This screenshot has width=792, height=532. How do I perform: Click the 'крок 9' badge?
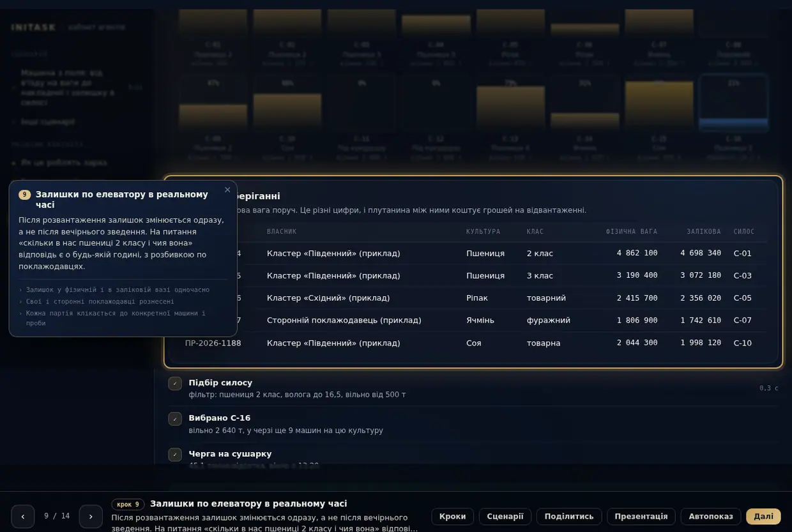coord(128,505)
